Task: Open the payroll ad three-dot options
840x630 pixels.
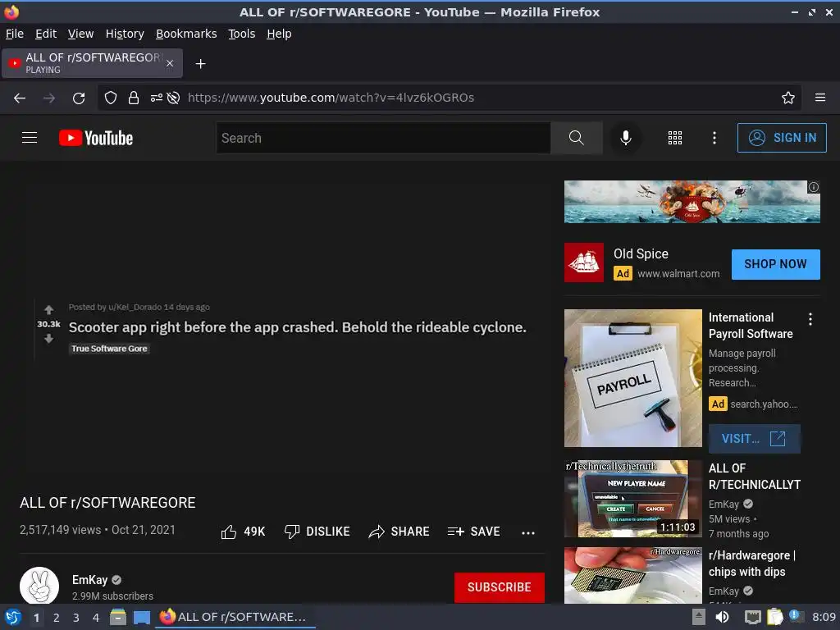Action: click(810, 319)
